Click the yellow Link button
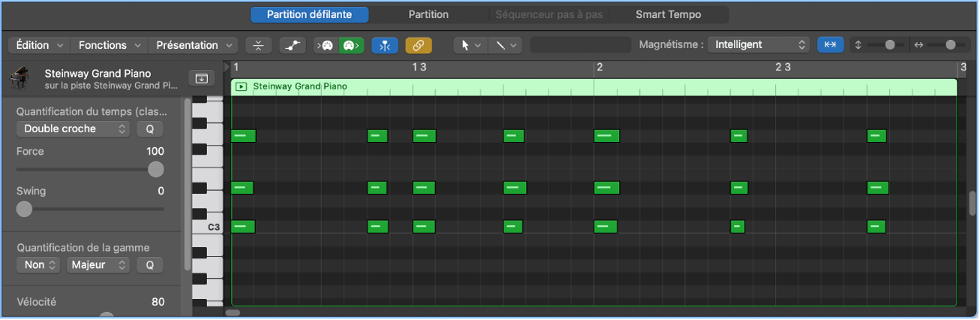This screenshot has height=320, width=980. [x=419, y=45]
